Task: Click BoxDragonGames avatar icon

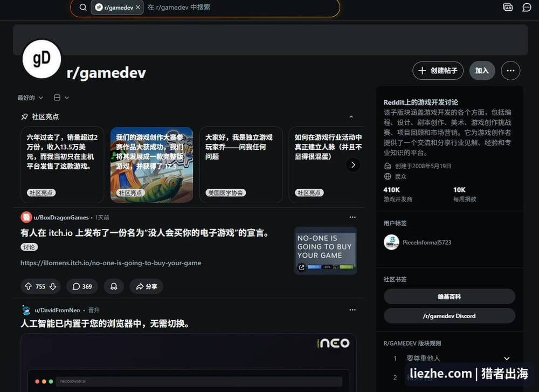Action: [26, 217]
